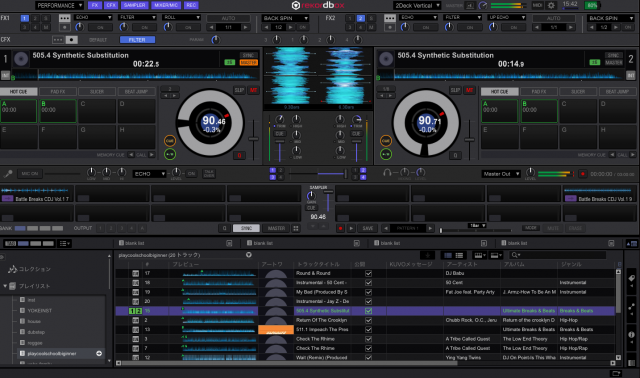Click deck 2 orange CUE button
The height and width of the screenshot is (378, 640).
coord(386,141)
